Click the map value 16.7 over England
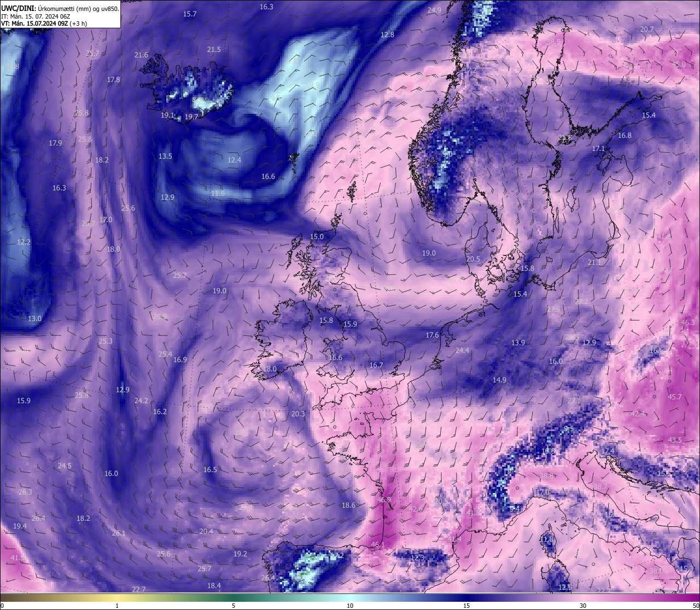Viewport: 700px width, 610px height. point(376,365)
